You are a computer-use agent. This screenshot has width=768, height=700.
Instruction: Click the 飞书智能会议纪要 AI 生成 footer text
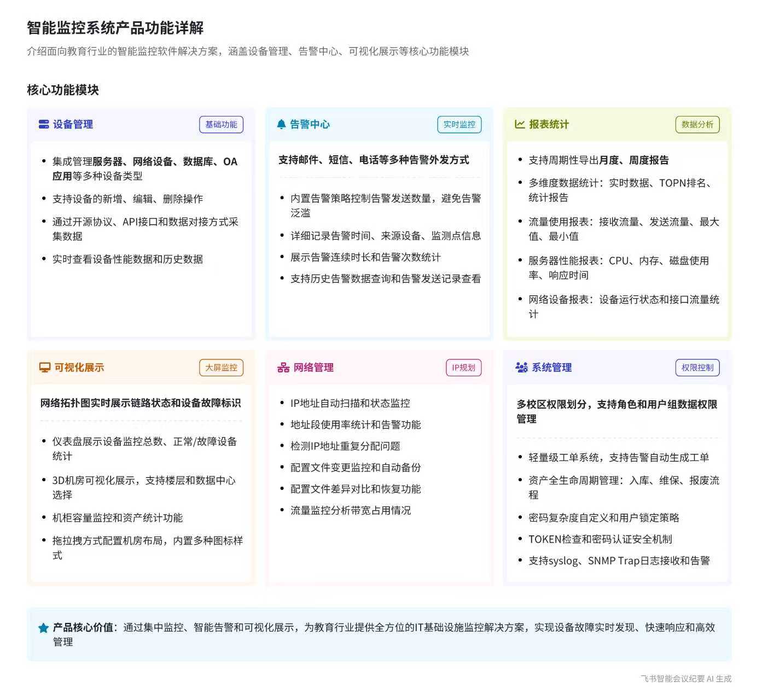point(686,679)
